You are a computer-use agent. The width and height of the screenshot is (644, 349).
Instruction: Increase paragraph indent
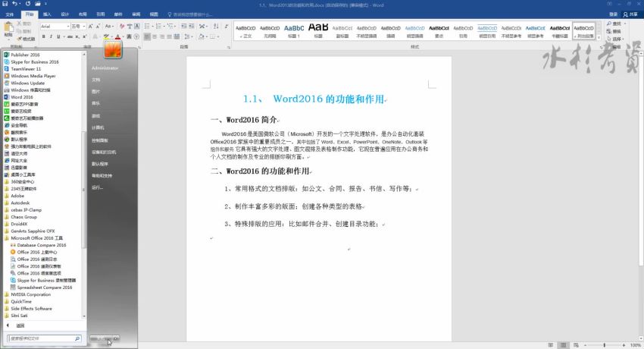tap(192, 27)
